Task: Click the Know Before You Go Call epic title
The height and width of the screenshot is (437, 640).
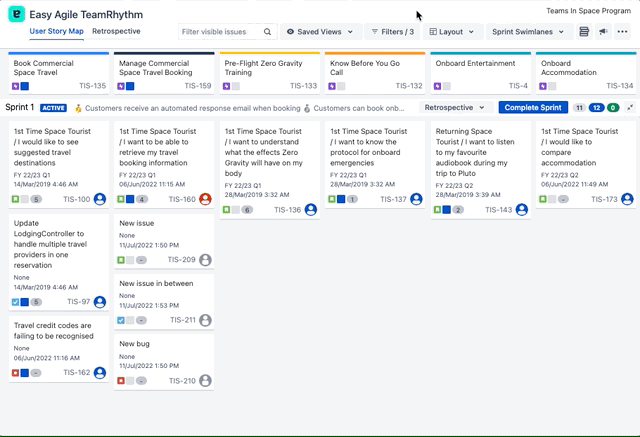Action: (365, 68)
